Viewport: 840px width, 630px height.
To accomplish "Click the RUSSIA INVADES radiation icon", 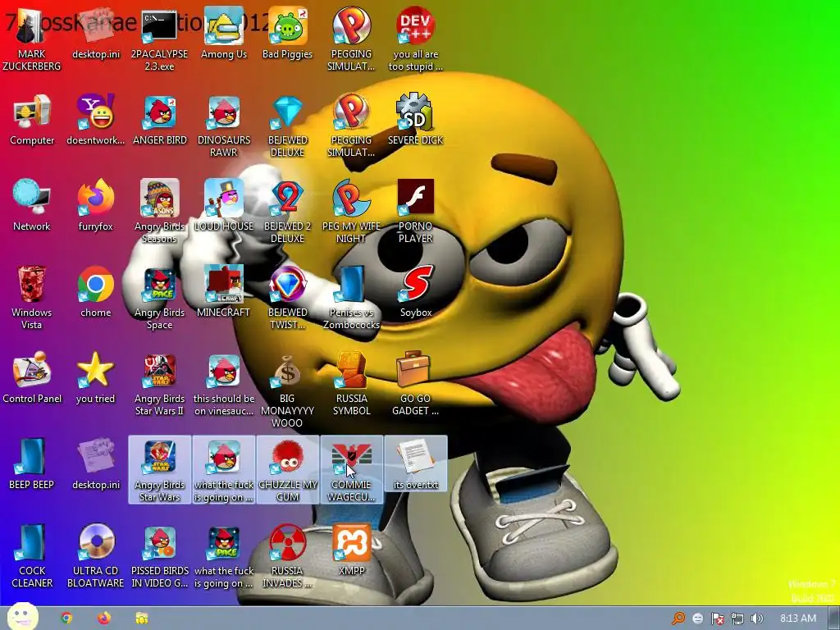I will coord(287,557).
